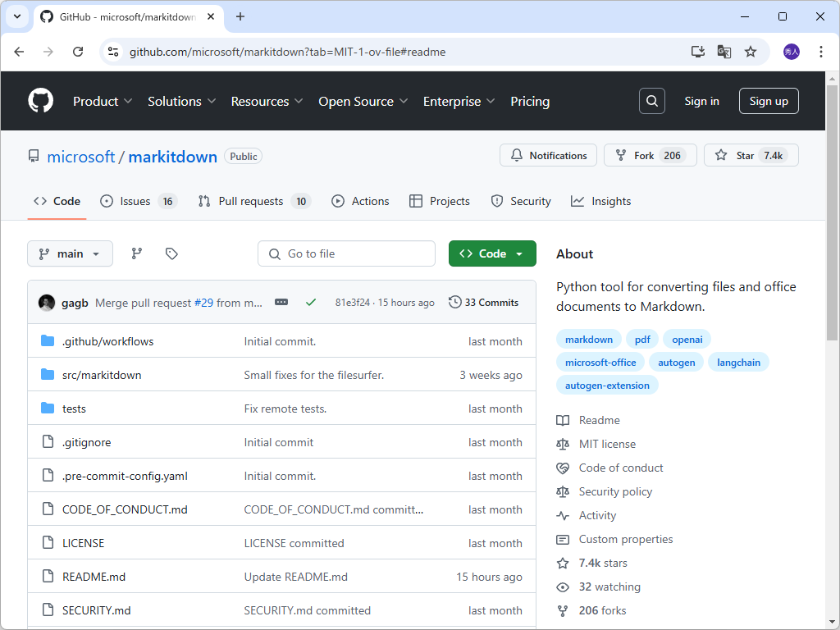Viewport: 840px width, 630px height.
Task: Open the main branch selector dropdown
Action: (70, 253)
